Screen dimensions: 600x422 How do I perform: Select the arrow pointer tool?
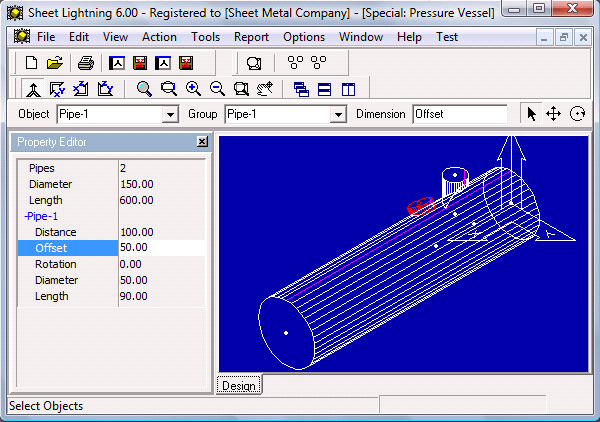coord(531,114)
